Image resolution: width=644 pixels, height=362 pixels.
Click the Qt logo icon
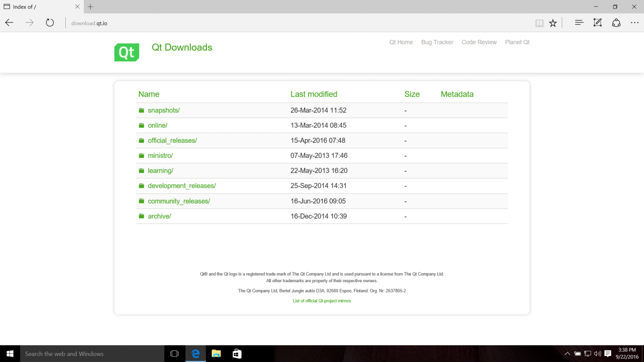click(x=127, y=52)
